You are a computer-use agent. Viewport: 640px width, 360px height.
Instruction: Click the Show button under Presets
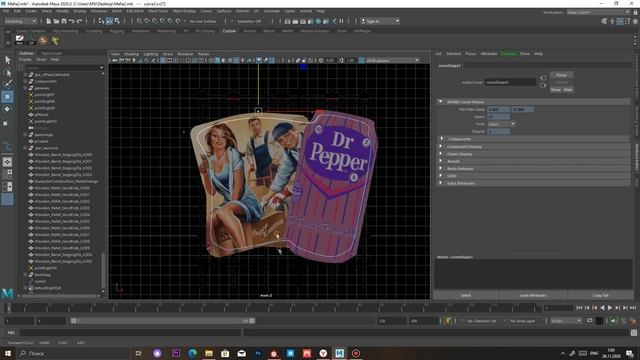coord(556,89)
